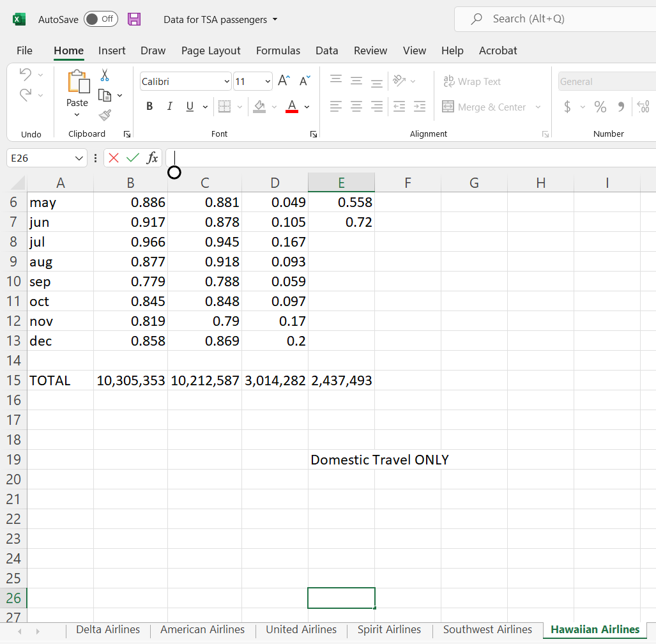Expand underline style dropdown arrow
Screen dimensions: 656x644
pyautogui.click(x=205, y=107)
